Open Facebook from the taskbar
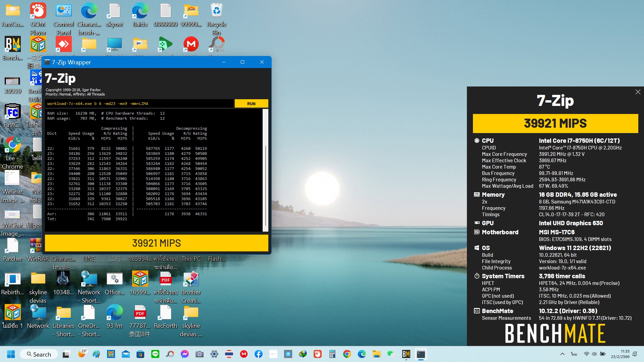 point(258,354)
